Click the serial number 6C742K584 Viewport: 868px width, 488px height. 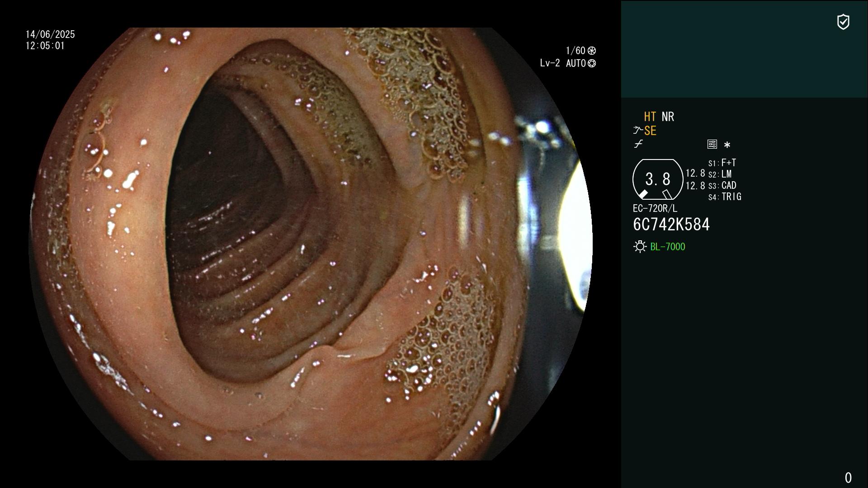pos(671,225)
